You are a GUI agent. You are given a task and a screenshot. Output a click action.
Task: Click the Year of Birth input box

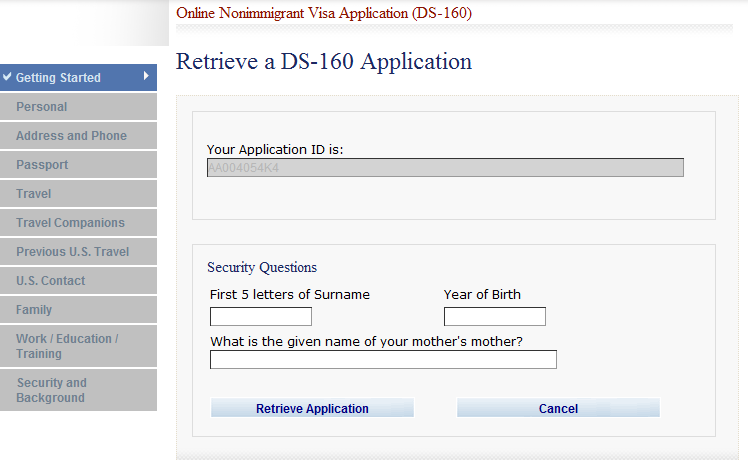pos(495,317)
